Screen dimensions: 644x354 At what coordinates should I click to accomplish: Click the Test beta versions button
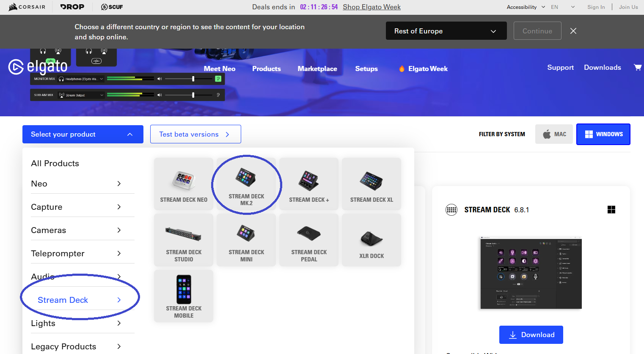195,134
